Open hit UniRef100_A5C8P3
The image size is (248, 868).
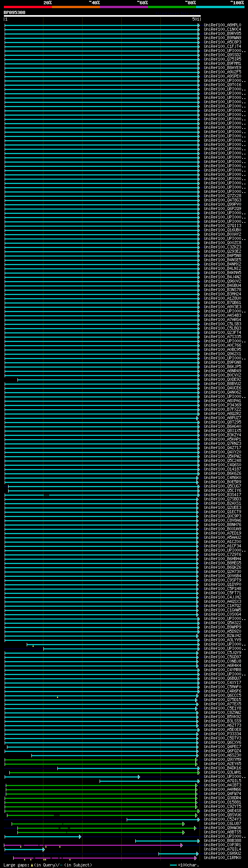222,42
